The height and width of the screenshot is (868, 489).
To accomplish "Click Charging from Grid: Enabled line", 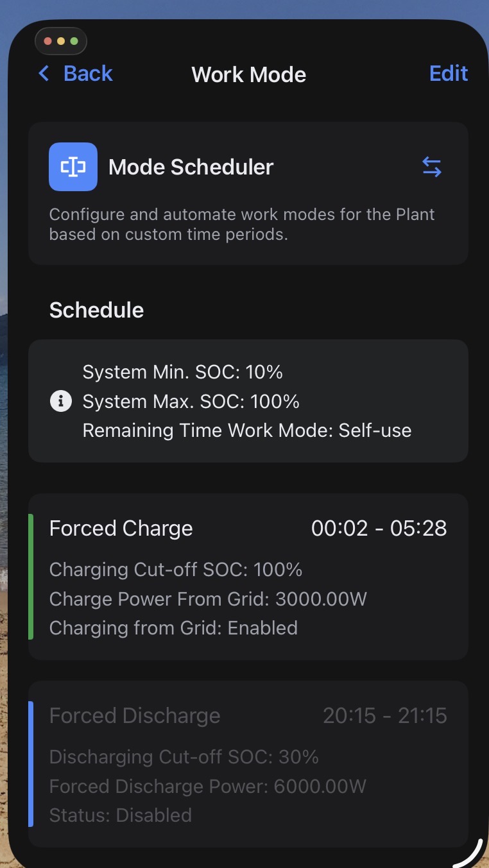I will (173, 628).
